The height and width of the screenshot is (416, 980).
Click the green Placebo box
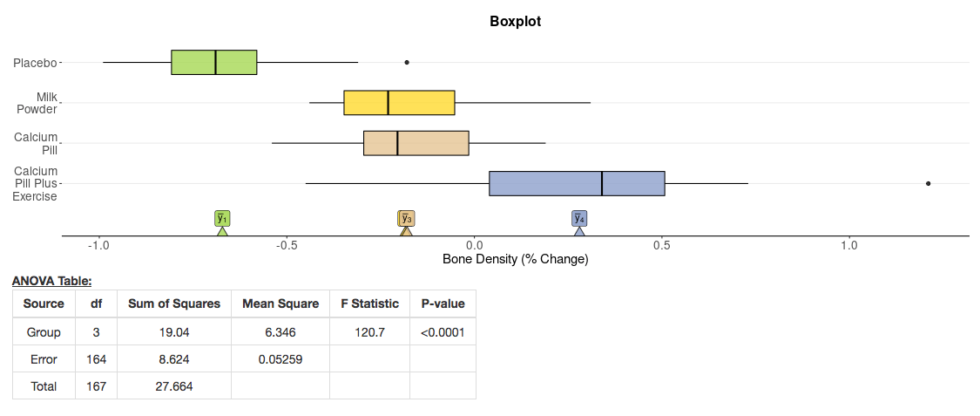pos(214,63)
